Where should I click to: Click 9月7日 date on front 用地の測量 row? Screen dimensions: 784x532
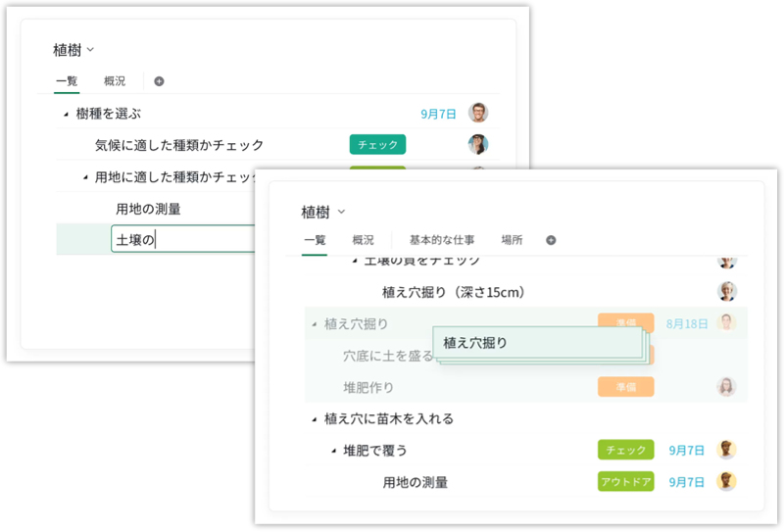tap(687, 482)
